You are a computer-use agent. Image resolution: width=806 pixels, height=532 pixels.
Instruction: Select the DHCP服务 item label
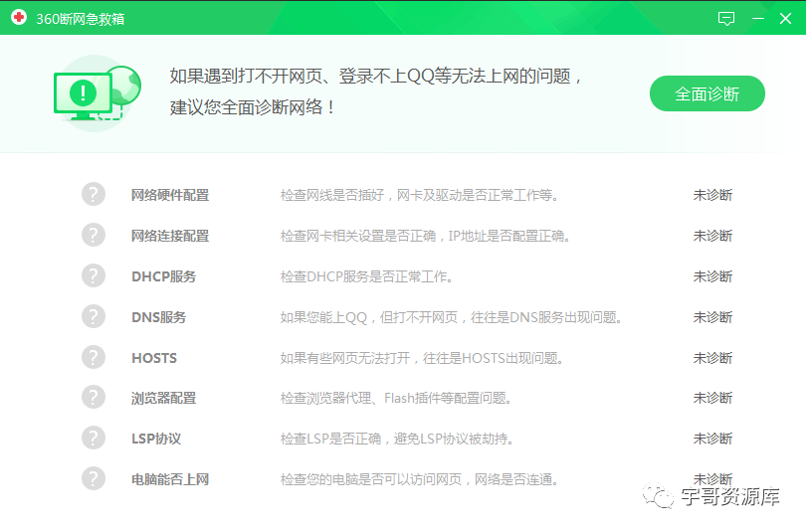(x=163, y=276)
